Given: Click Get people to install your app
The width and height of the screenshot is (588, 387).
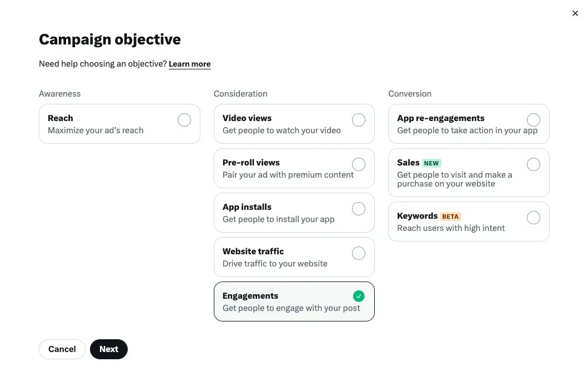Looking at the screenshot, I should coord(278,219).
